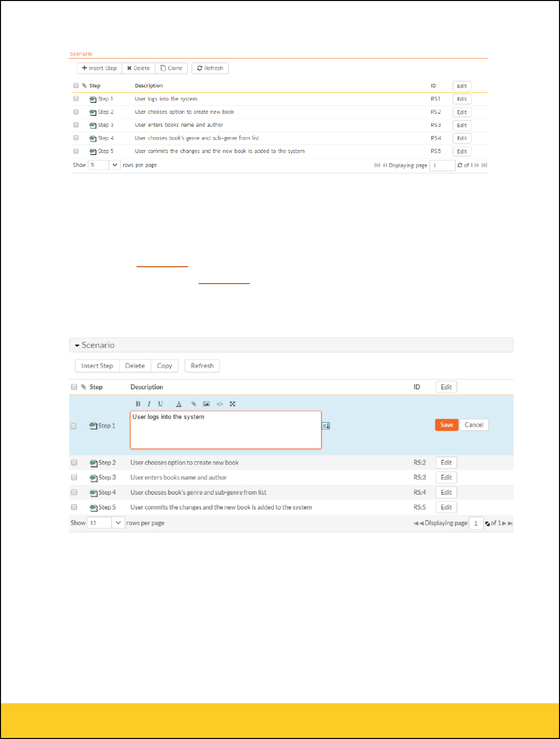Click the step icon of row RS:3
This screenshot has height=739, width=560.
point(94,478)
